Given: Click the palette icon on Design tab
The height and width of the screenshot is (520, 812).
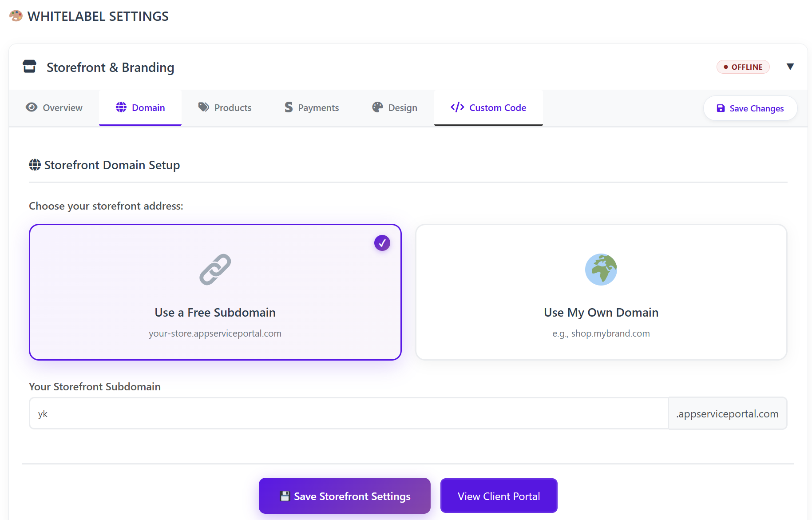Looking at the screenshot, I should coord(377,107).
